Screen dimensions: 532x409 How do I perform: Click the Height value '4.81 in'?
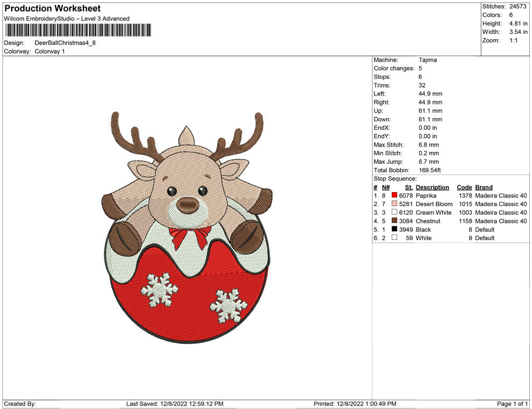(x=518, y=24)
